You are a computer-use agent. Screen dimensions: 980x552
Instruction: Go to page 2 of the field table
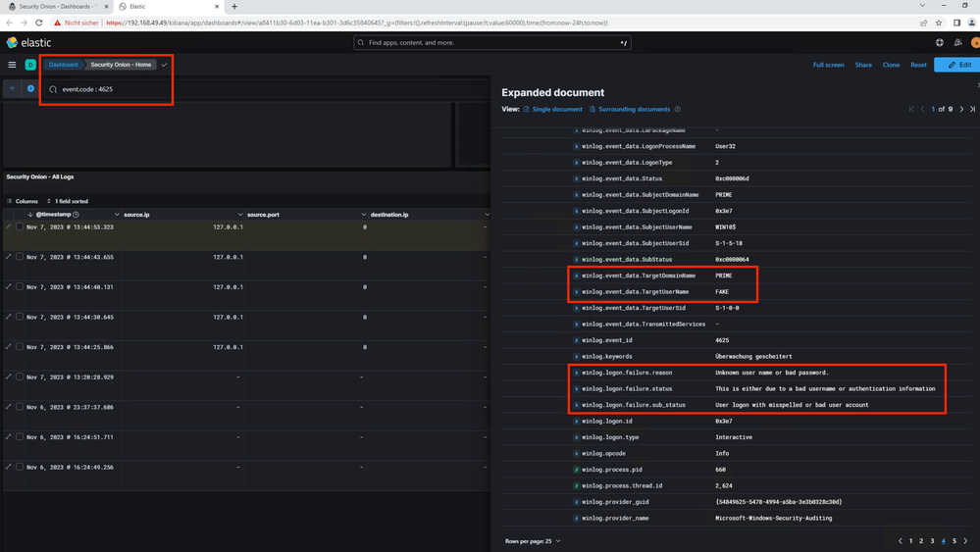click(921, 541)
